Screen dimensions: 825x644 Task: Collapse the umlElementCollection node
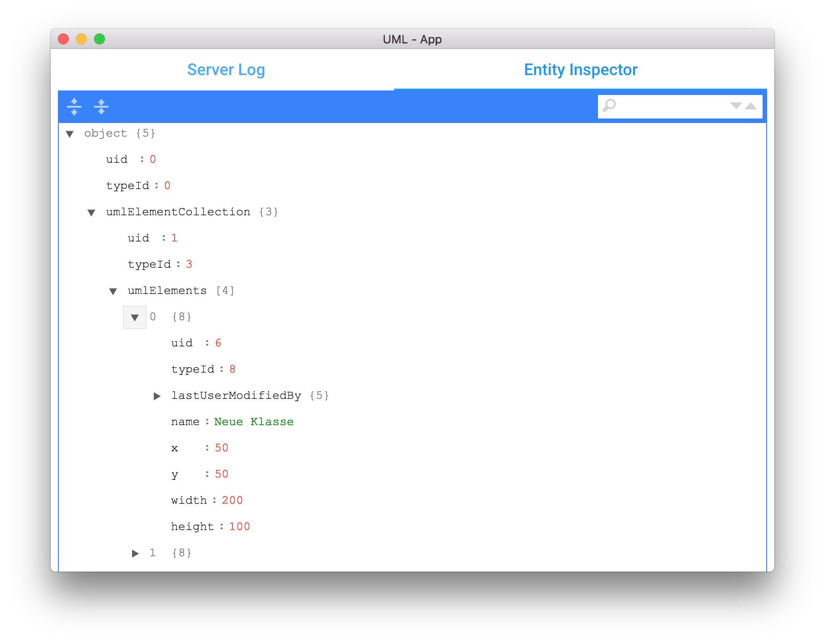click(91, 213)
